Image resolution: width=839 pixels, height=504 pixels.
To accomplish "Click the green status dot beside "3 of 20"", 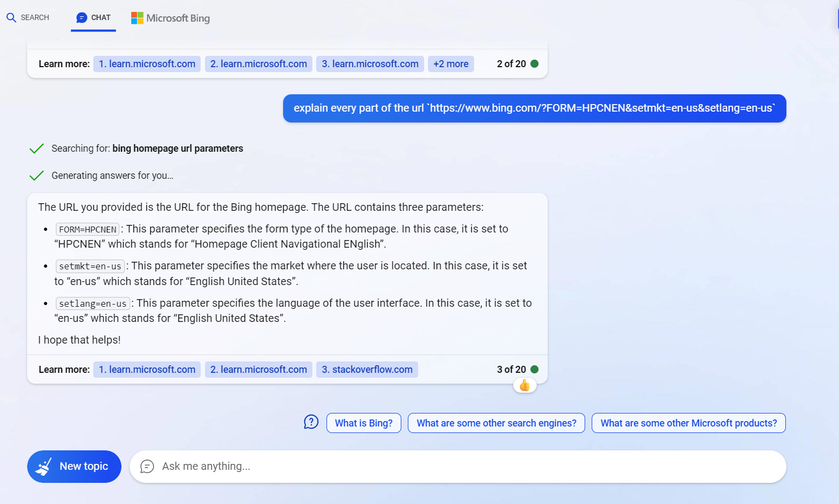I will [x=535, y=369].
